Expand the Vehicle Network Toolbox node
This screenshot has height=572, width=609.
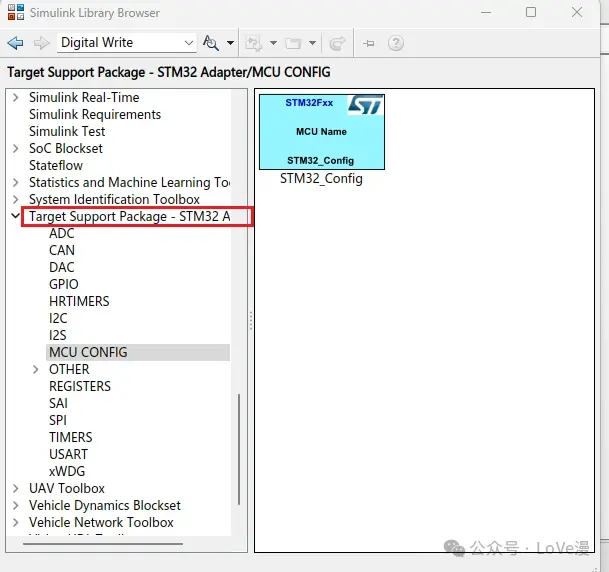16,522
